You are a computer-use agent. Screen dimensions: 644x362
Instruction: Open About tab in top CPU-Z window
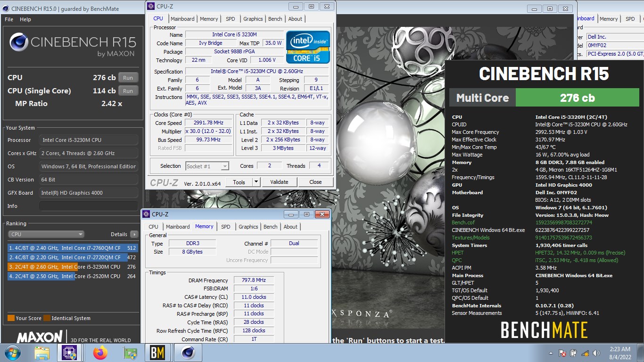click(x=296, y=19)
